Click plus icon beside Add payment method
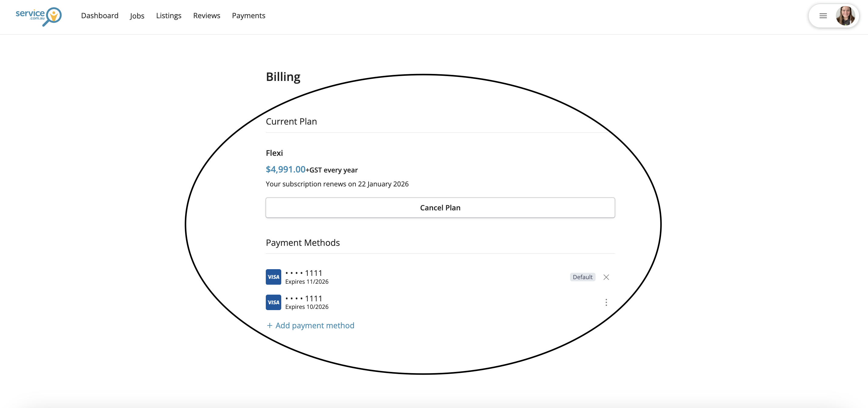 pyautogui.click(x=269, y=326)
